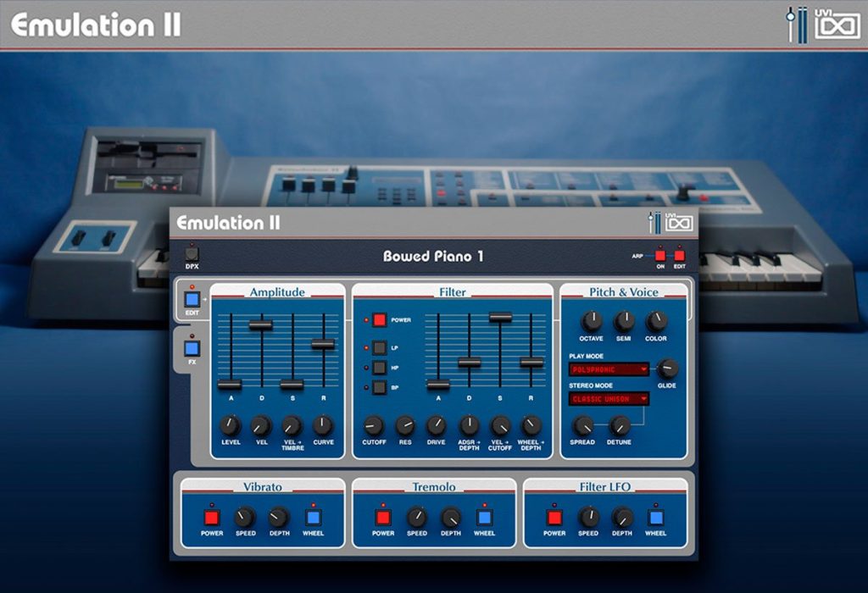Toggle the Filter Power button
Viewport: 868px width, 593px height.
tap(379, 319)
